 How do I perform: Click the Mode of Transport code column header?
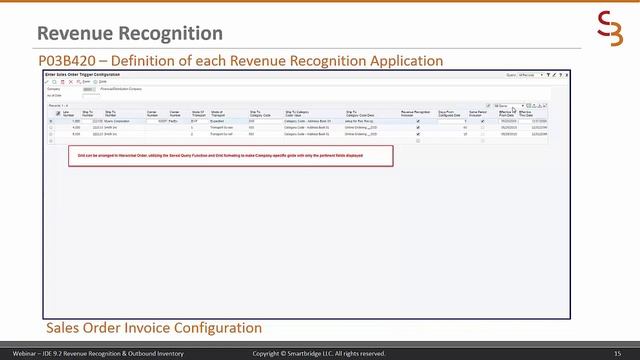tap(200, 113)
